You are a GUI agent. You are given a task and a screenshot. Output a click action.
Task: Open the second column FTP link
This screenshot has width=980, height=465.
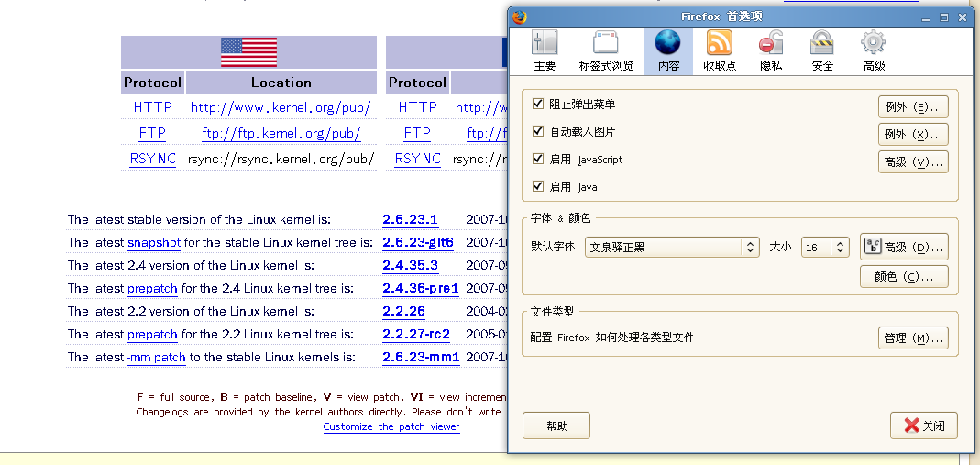point(417,133)
